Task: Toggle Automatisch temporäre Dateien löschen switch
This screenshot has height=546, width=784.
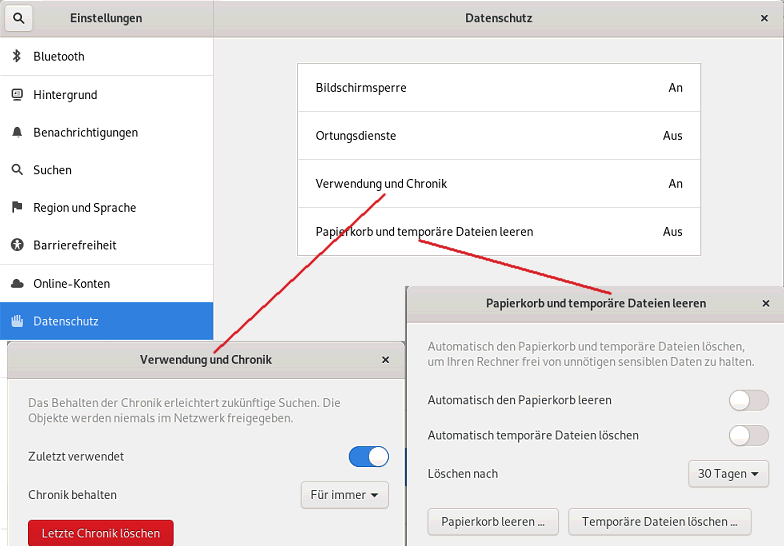Action: click(748, 435)
